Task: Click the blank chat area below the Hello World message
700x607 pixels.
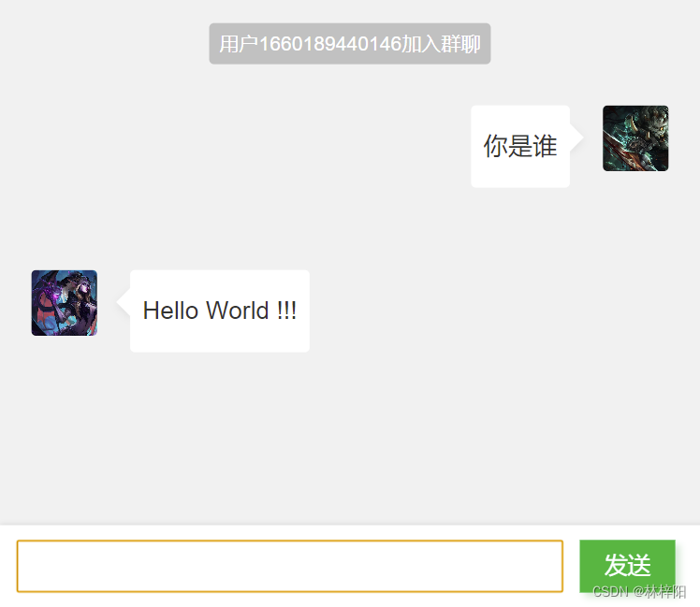Action: [x=350, y=438]
